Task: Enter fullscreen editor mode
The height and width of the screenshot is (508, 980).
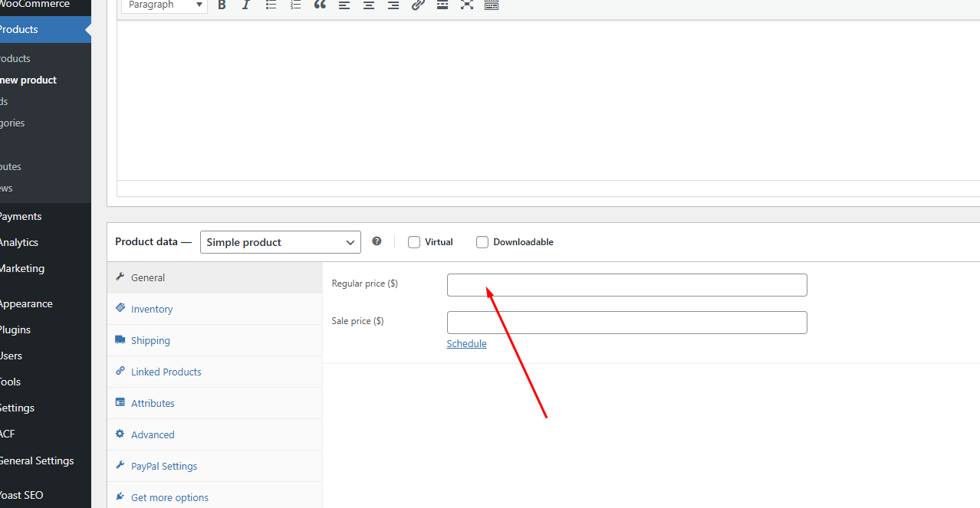Action: point(467,5)
